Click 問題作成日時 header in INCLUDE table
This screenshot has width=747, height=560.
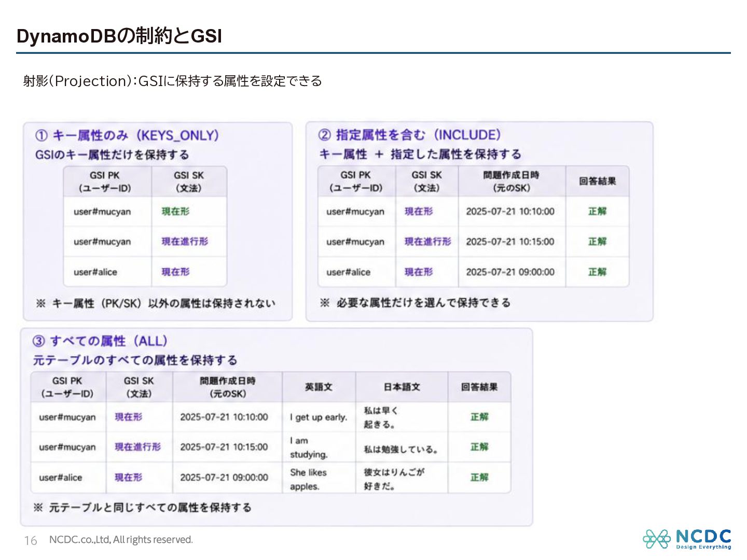(511, 181)
